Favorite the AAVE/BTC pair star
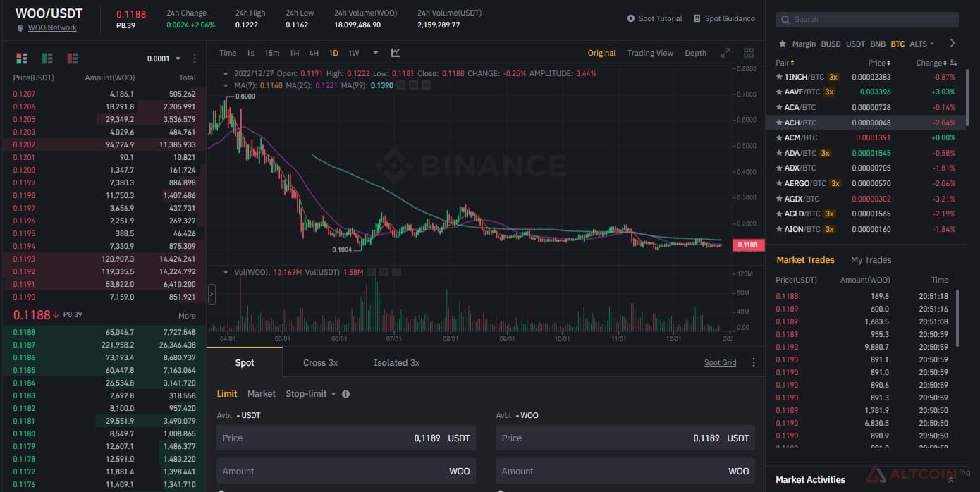The image size is (980, 492). click(779, 92)
